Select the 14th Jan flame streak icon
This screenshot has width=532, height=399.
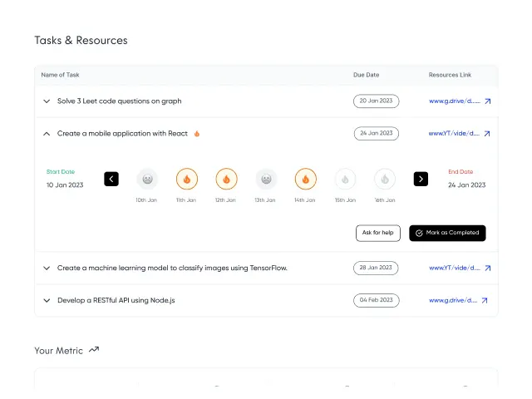click(305, 179)
